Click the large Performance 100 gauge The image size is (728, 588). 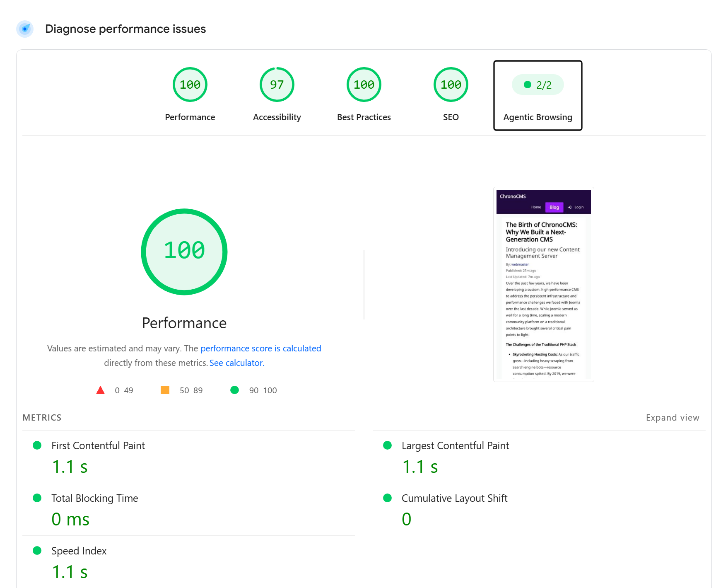pos(184,252)
